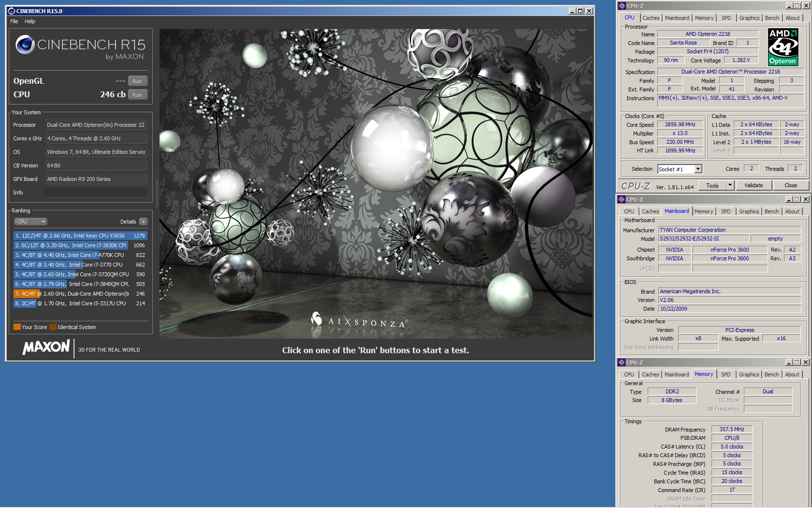This screenshot has height=508, width=812.
Task: Open the CPU ranking type dropdown
Action: [x=30, y=222]
